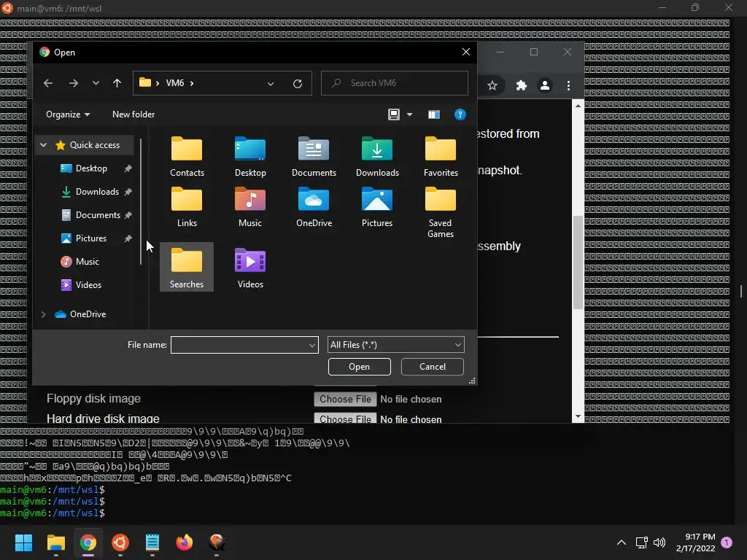Click Chrome page scroll down arrow

click(x=578, y=416)
